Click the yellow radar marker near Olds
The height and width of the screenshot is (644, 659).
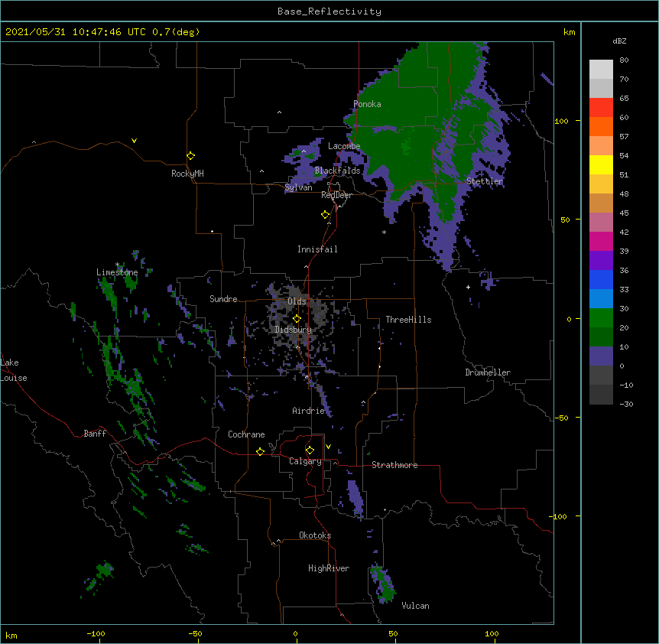[x=297, y=319]
